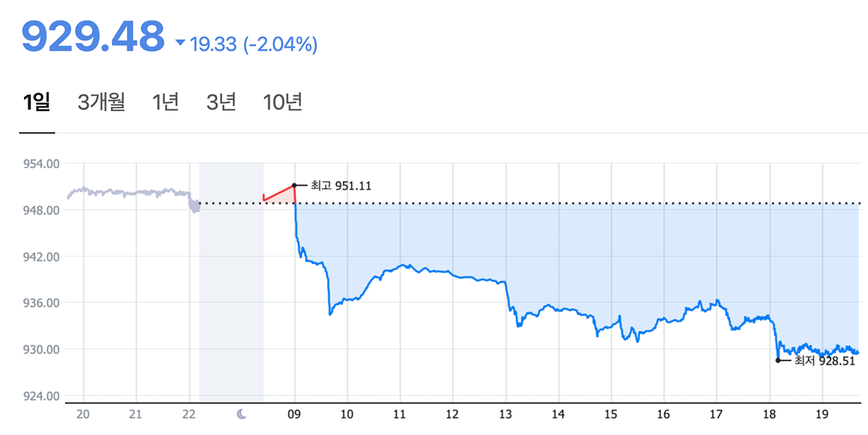This screenshot has height=435, width=868.
Task: Click the current index value 929.48
Action: pyautogui.click(x=93, y=38)
